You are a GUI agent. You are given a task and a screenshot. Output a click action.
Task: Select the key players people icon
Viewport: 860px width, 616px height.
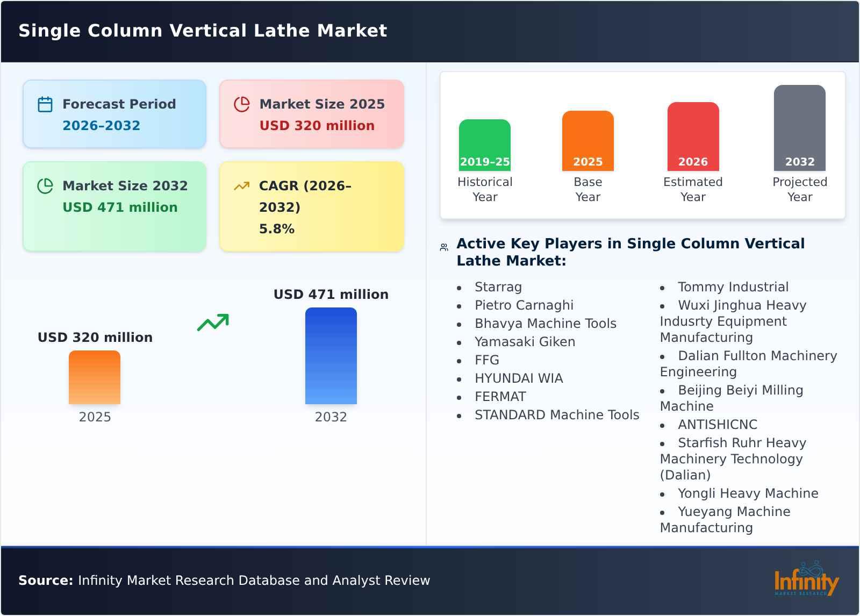(443, 246)
